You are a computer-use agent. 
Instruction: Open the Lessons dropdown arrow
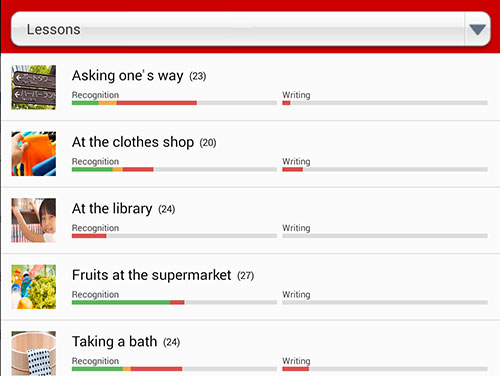point(477,29)
